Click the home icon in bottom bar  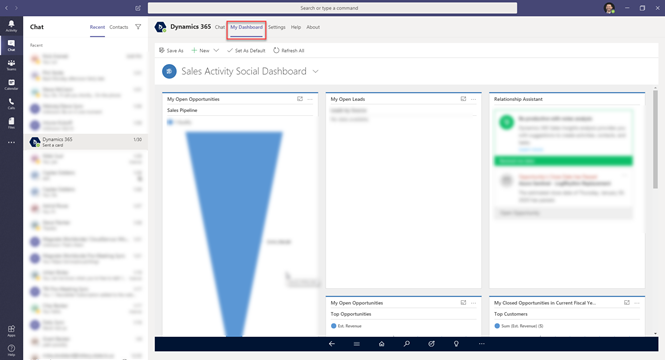(x=382, y=344)
